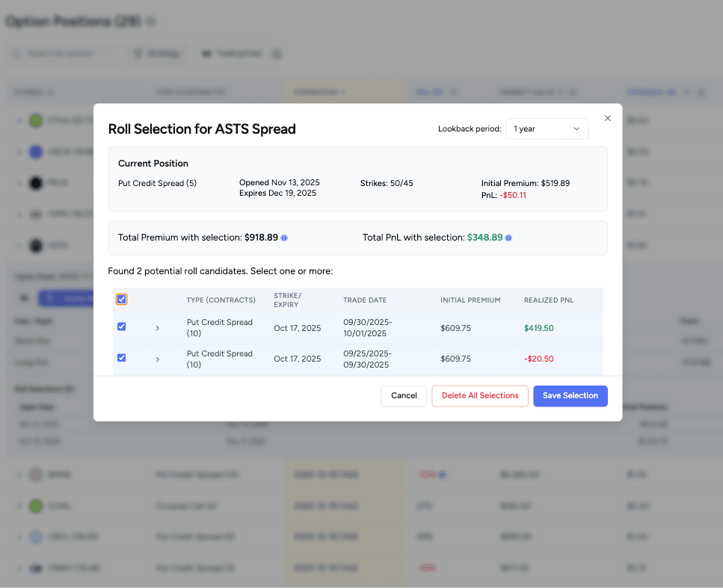Screen dimensions: 723x588
Task: Expand the first Put Credit Spread candidate row
Action: pyautogui.click(x=157, y=327)
